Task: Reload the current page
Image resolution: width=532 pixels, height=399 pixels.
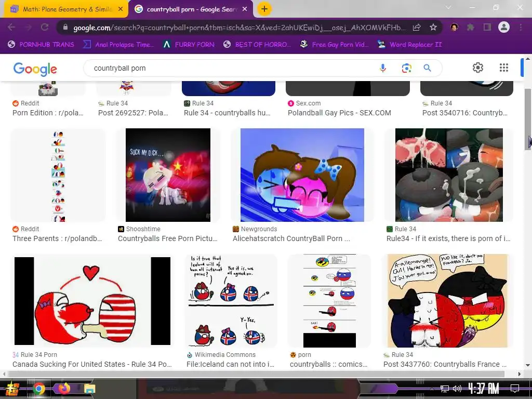Action: click(x=45, y=27)
